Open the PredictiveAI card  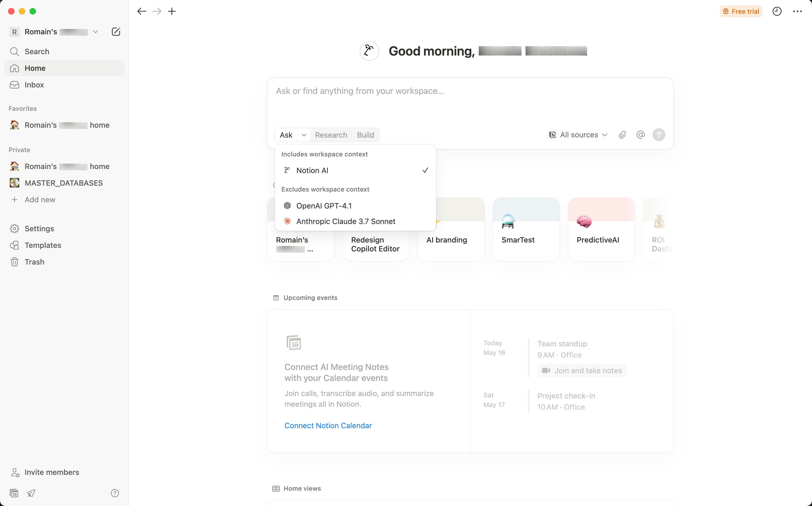(601, 229)
